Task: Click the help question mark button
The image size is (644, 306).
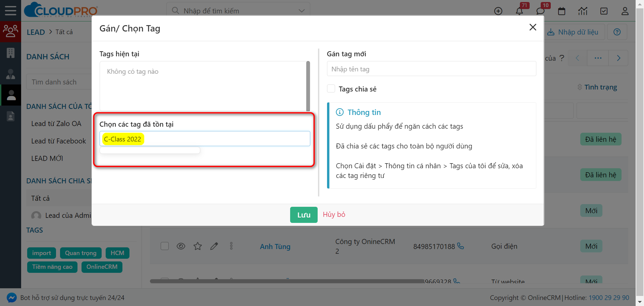Action: 617,32
